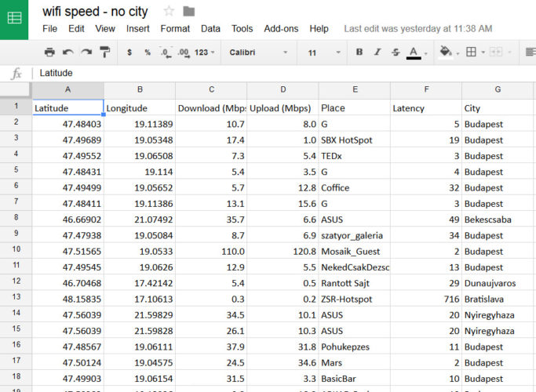Open the Help menu
Screen dimensions: 536x392
[319, 29]
